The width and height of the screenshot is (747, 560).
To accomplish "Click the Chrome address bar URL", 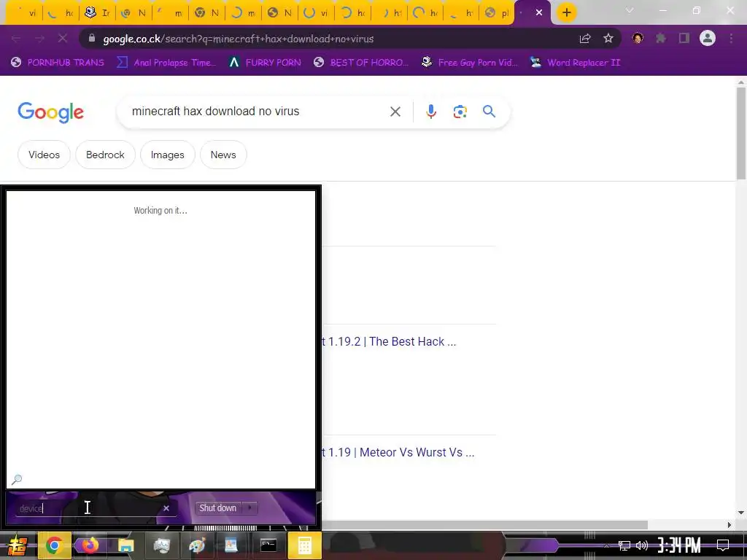I will click(x=239, y=39).
